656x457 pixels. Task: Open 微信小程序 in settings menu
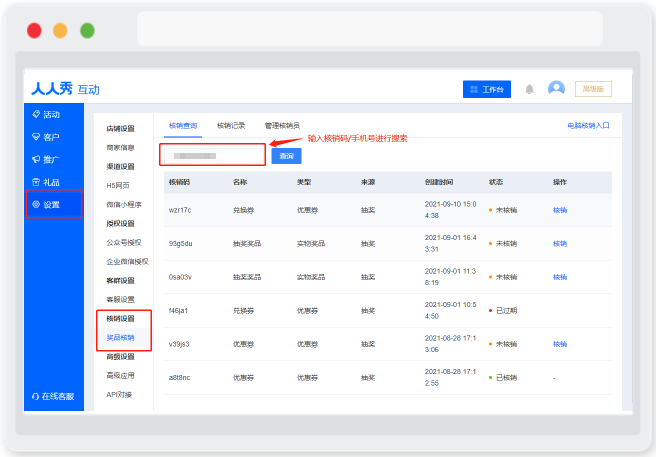pyautogui.click(x=124, y=205)
